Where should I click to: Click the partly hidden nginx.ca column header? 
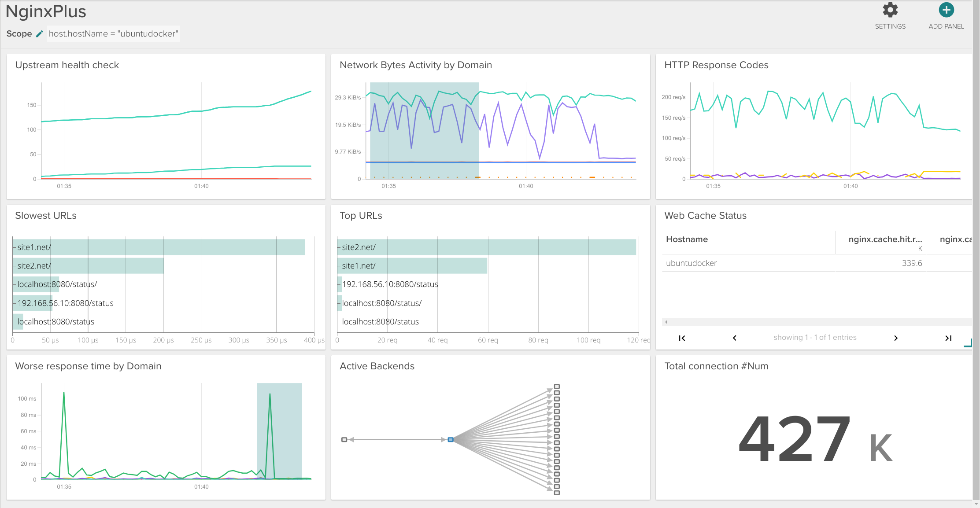(x=955, y=239)
